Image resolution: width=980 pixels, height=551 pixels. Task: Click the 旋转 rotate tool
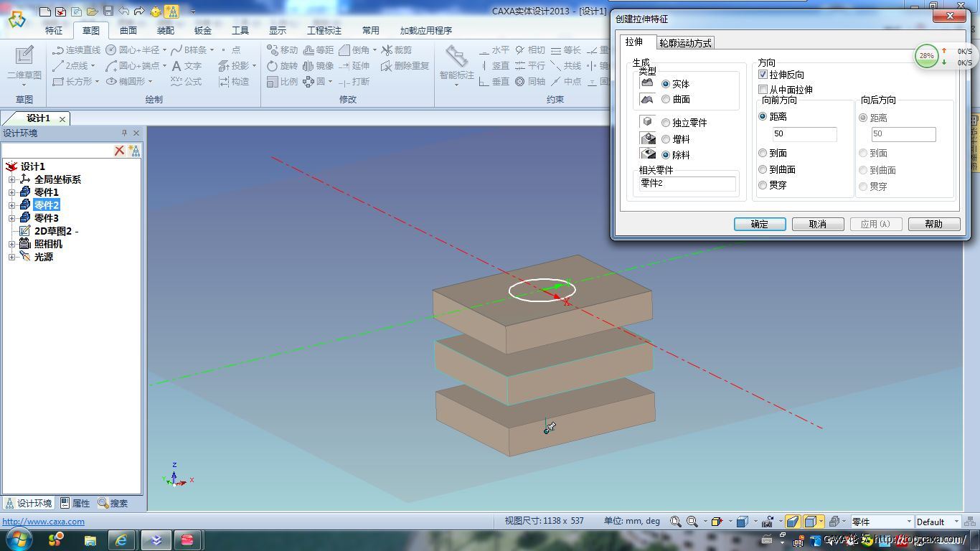282,66
